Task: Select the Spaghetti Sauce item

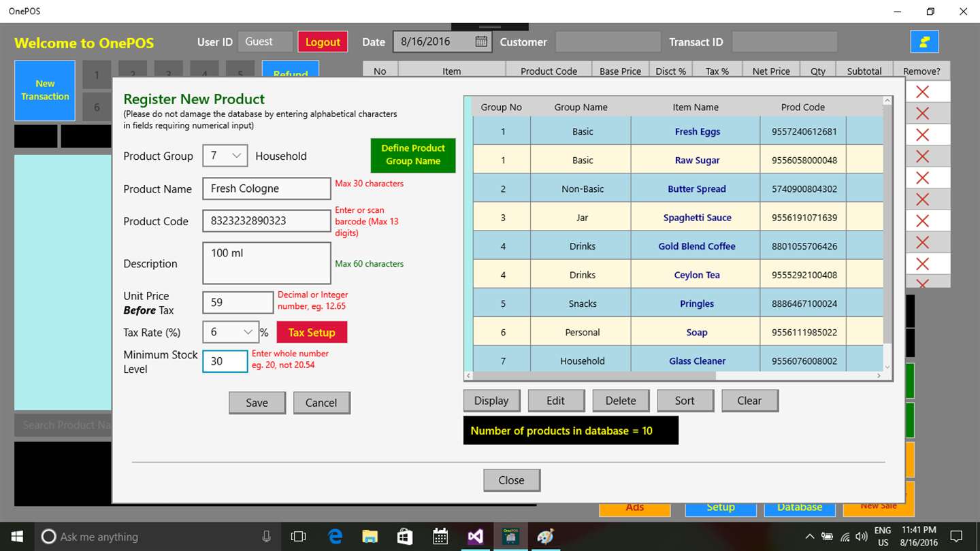Action: (x=698, y=218)
